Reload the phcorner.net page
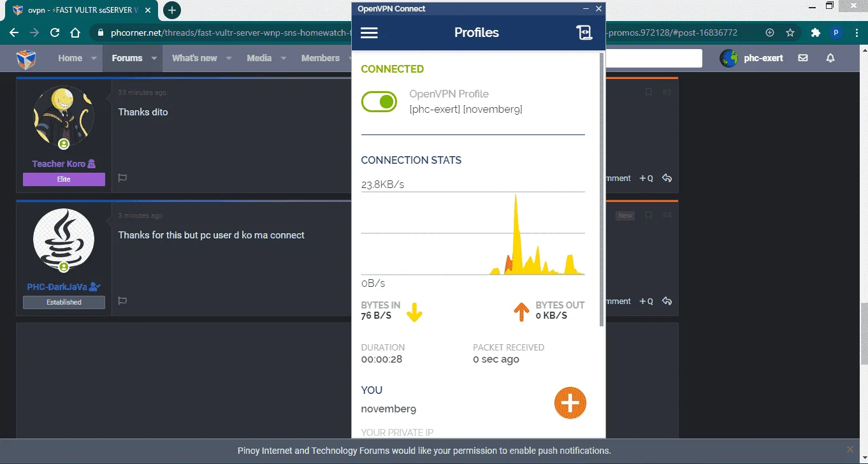The image size is (868, 464). click(x=55, y=33)
